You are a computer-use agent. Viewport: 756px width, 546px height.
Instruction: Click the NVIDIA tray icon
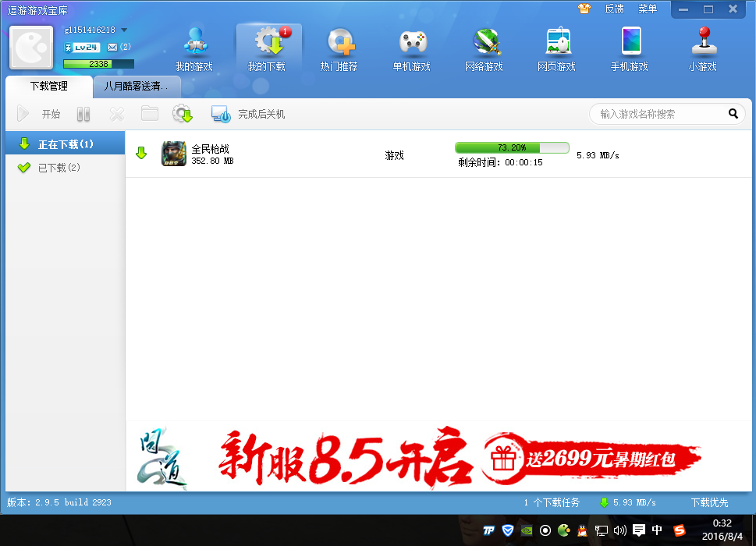(527, 530)
